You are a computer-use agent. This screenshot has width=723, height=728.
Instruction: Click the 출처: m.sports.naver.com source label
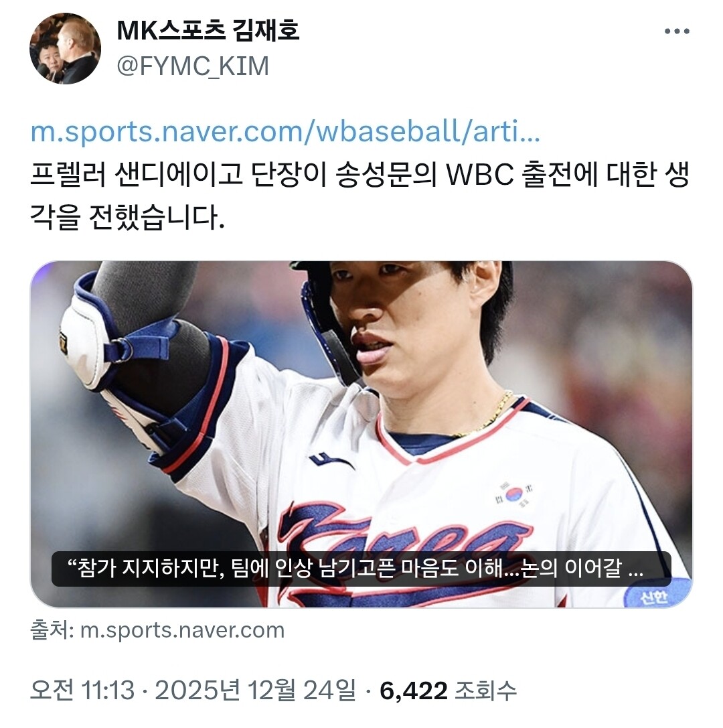[157, 630]
